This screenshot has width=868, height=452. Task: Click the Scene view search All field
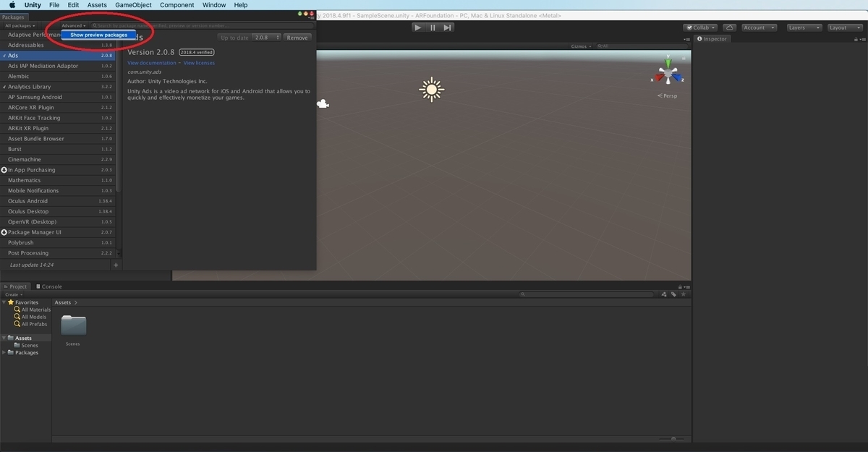pyautogui.click(x=640, y=46)
